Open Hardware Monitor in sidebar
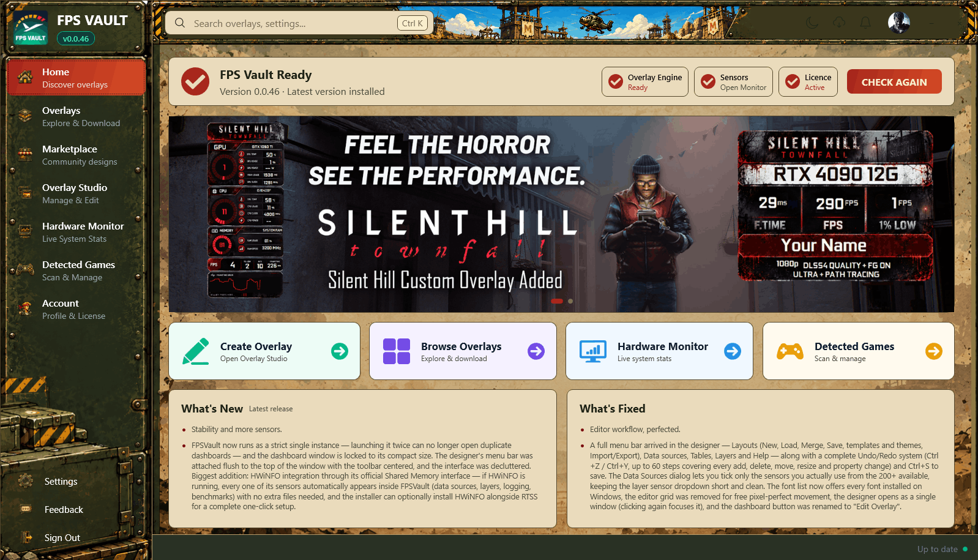 point(76,232)
